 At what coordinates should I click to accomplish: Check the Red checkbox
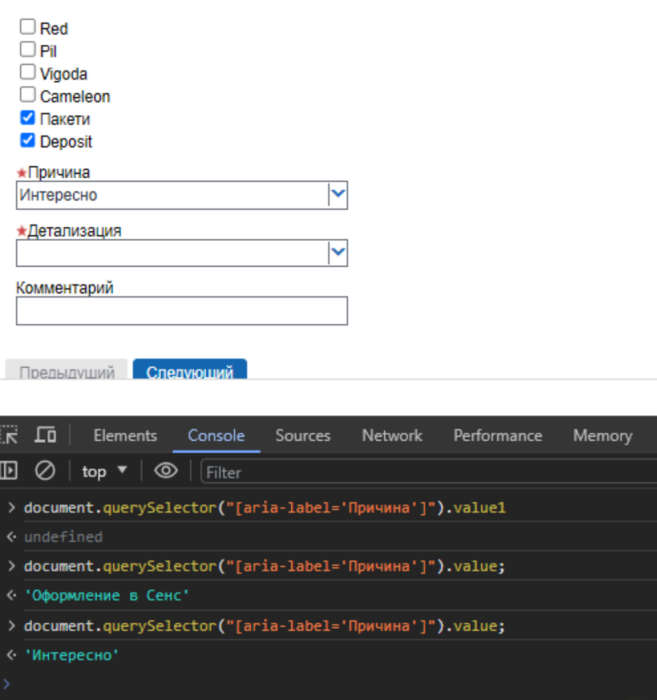(28, 27)
